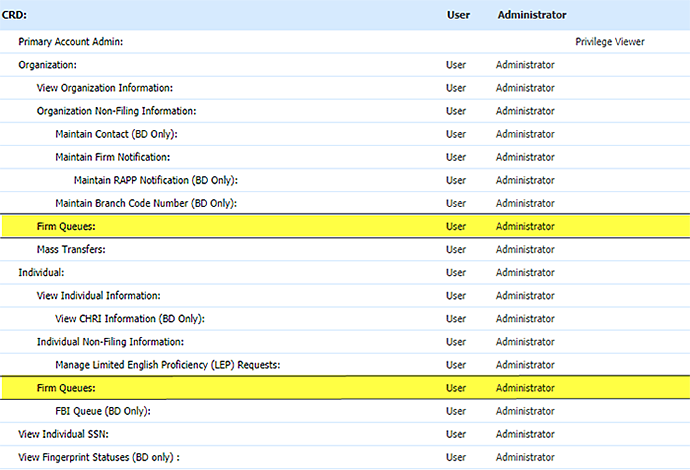Choose User for Maintain Contact (BD Only)
690x470 pixels.
[456, 134]
